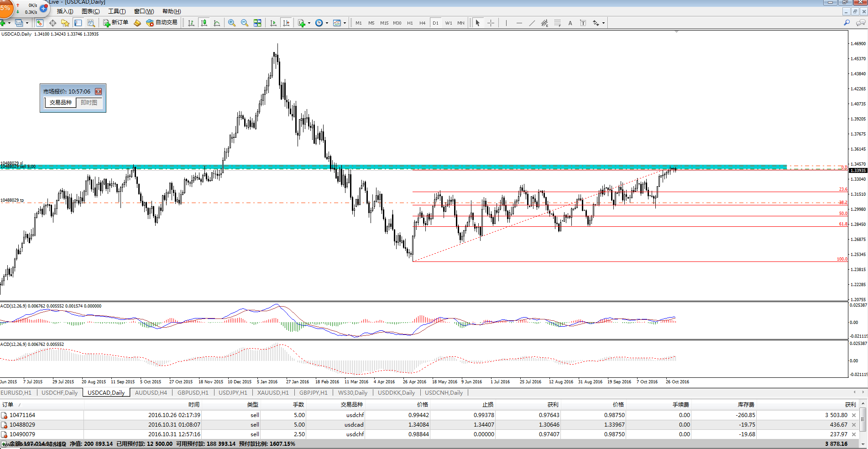Toggle the chart shift icon

[286, 23]
